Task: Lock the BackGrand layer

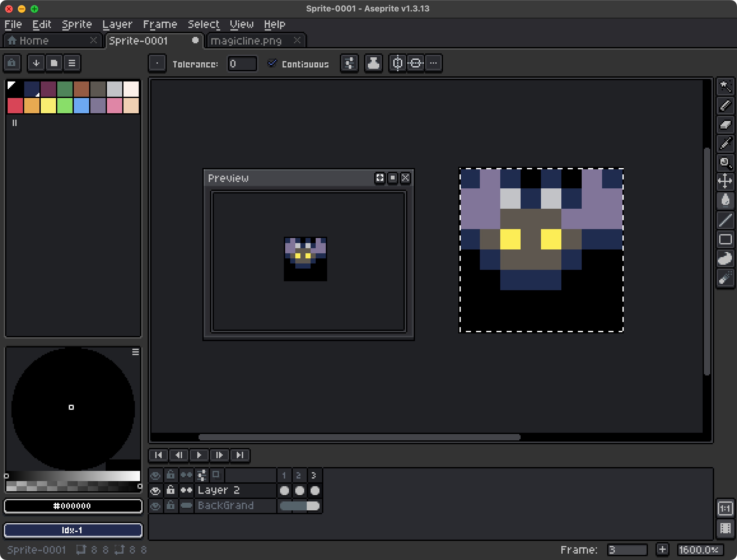Action: click(x=171, y=506)
